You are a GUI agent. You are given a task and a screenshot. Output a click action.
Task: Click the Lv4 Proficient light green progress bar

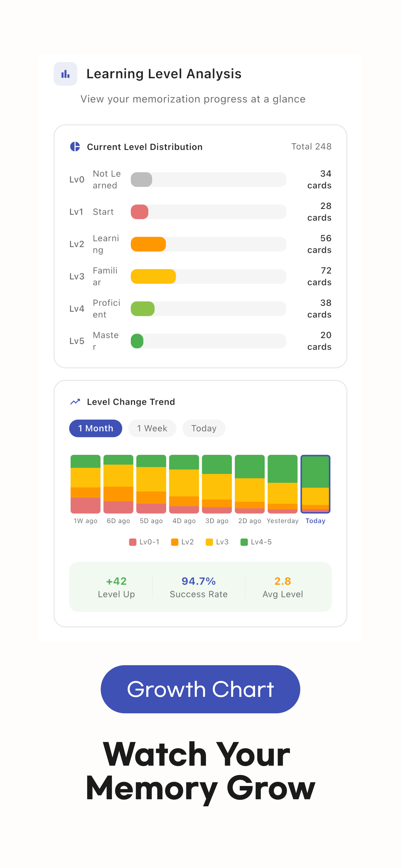(x=209, y=309)
